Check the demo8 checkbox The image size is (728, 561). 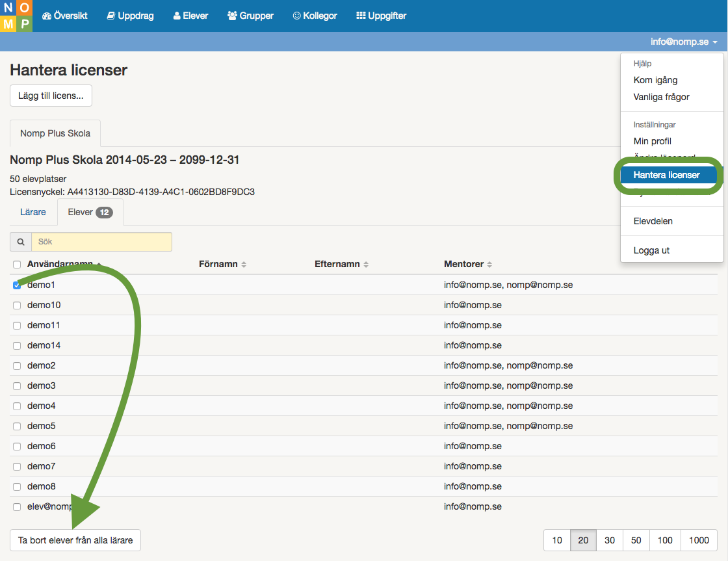click(x=17, y=487)
